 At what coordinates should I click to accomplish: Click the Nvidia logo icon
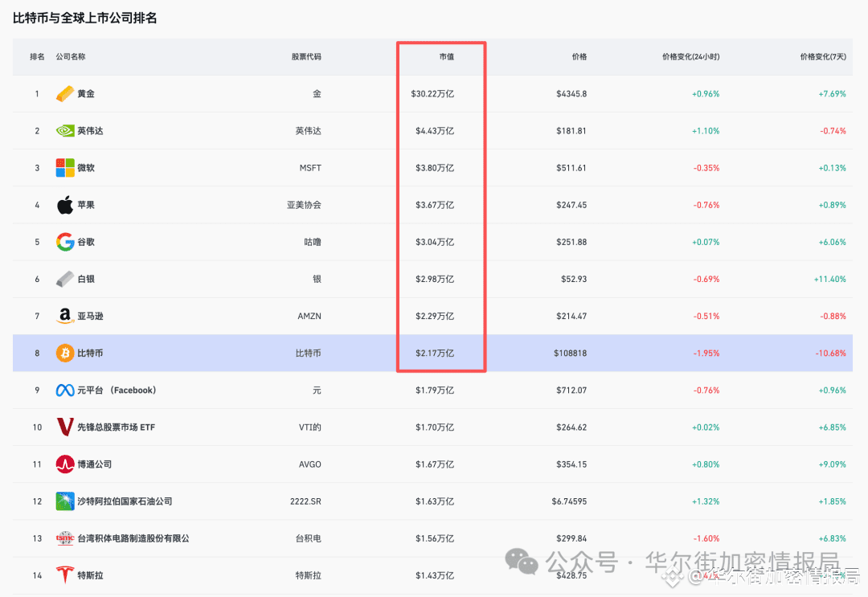tap(65, 131)
